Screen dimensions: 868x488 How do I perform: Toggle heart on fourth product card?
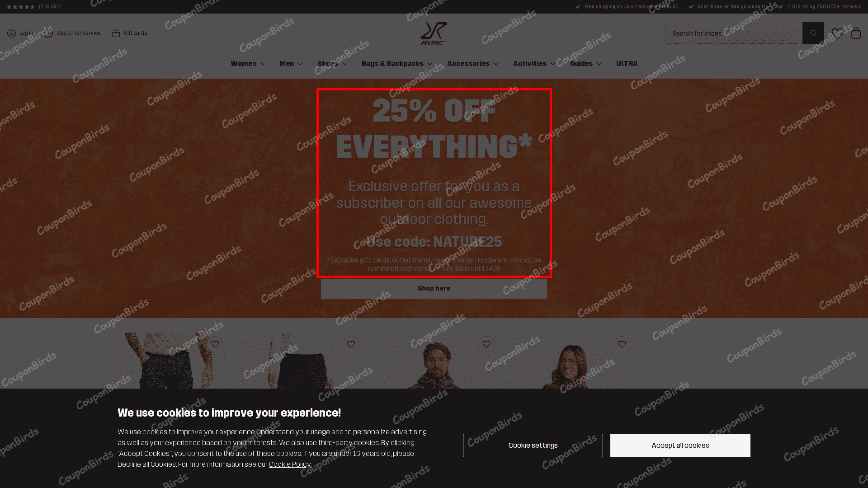click(622, 344)
